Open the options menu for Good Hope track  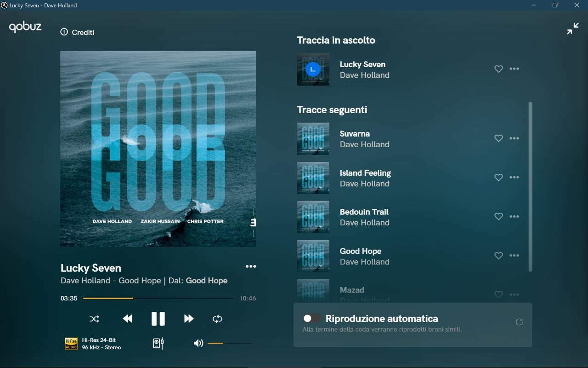click(x=514, y=256)
